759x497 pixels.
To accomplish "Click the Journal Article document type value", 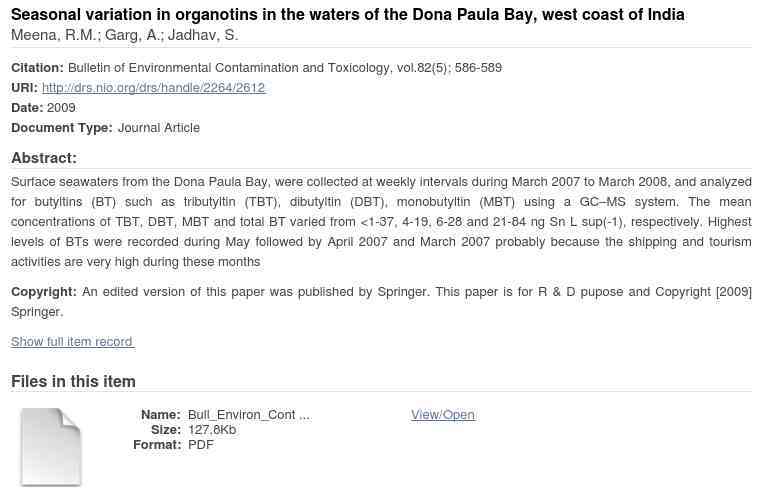I will (159, 128).
